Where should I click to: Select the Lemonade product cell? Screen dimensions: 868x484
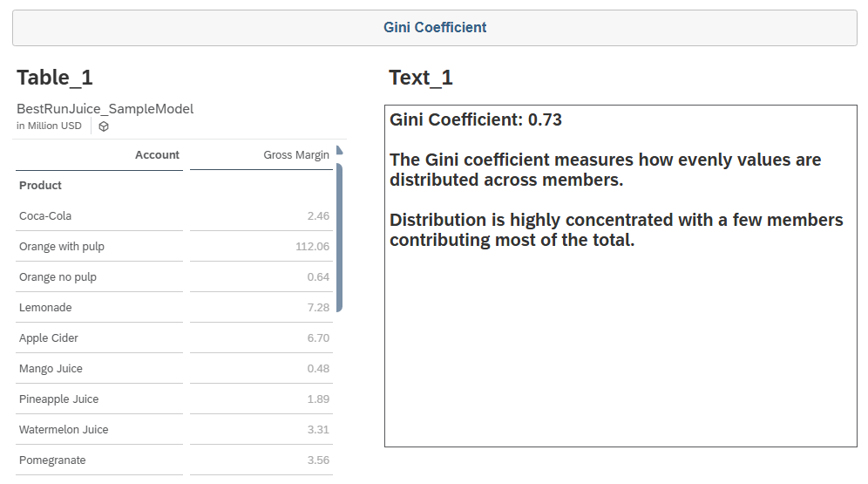point(45,308)
